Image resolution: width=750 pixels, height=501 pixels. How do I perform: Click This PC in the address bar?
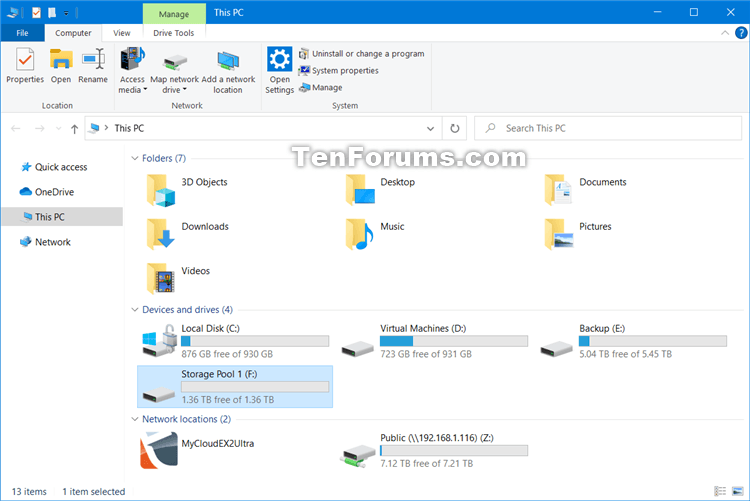(x=129, y=128)
